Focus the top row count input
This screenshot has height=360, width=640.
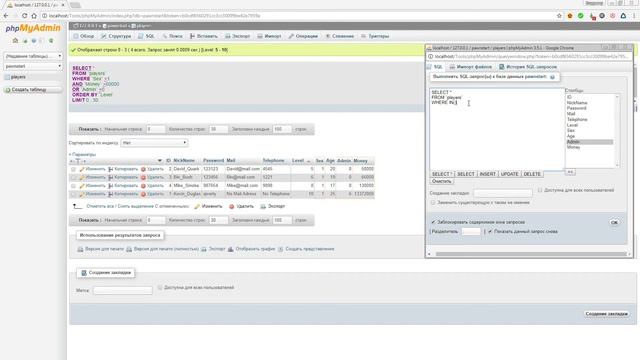click(218, 129)
